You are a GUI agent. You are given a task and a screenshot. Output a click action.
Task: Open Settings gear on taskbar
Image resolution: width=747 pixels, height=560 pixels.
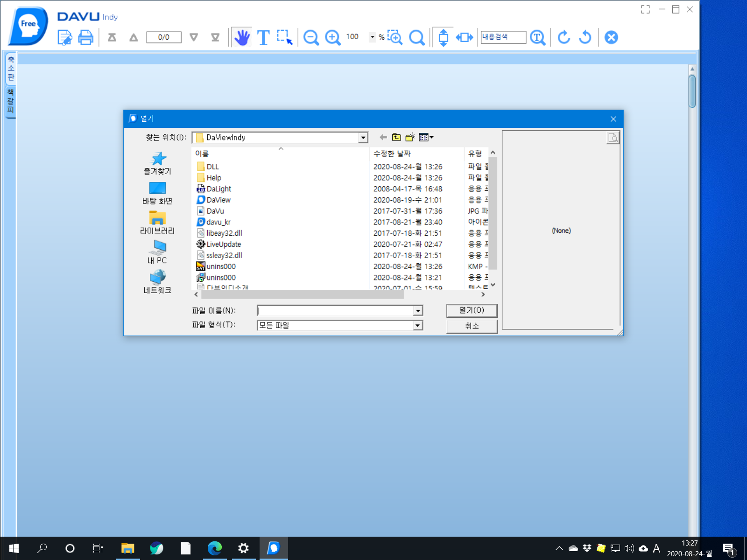[x=243, y=548]
